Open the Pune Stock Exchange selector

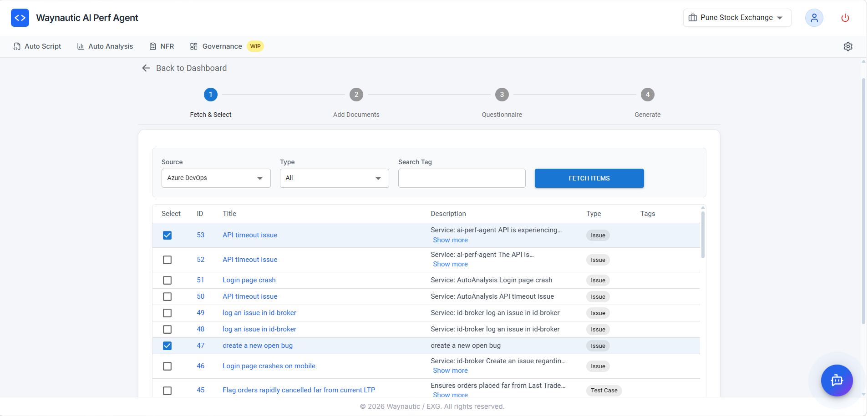[736, 18]
